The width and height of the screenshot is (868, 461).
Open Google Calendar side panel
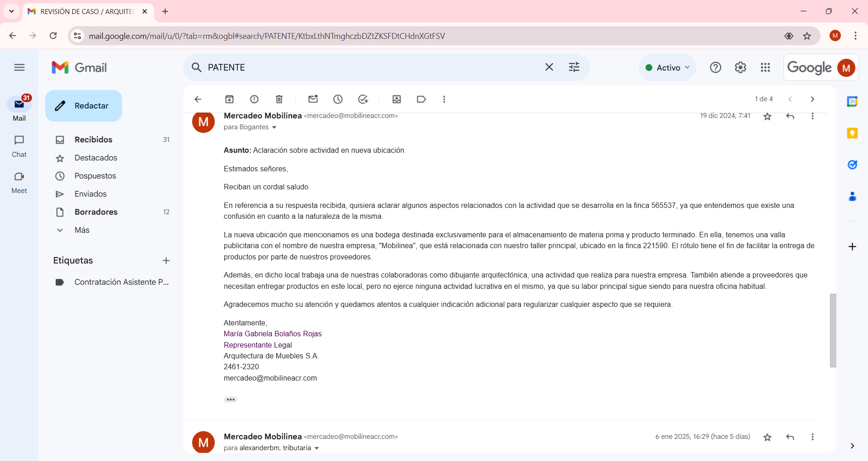coord(852,102)
